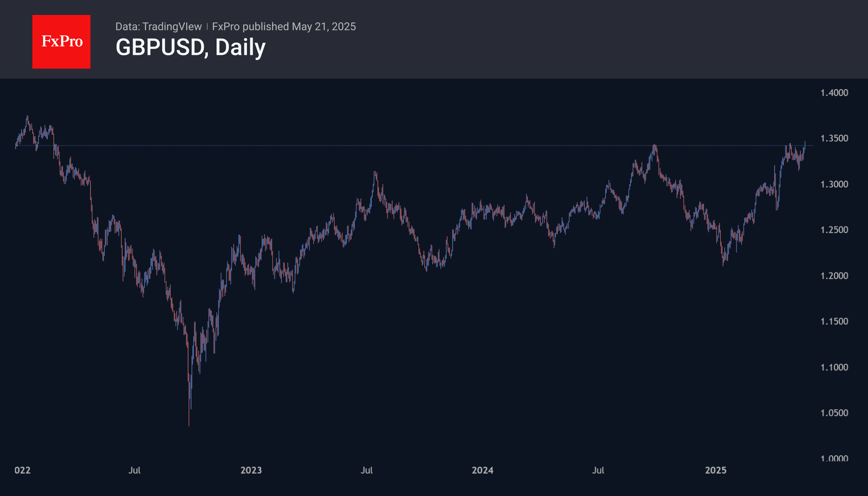Click the 1.3000 price level label
This screenshot has width=868, height=496.
coord(834,184)
